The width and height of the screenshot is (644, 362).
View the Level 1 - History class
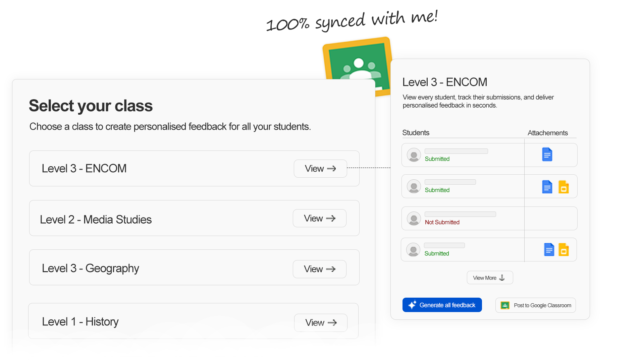[x=320, y=322]
